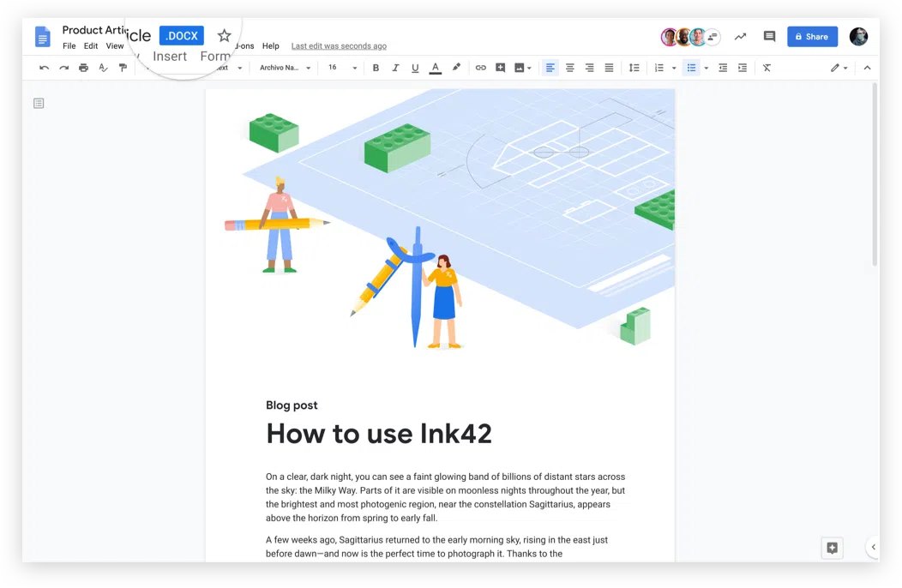
Task: Clear formatting with the toolbar icon
Action: 767,68
